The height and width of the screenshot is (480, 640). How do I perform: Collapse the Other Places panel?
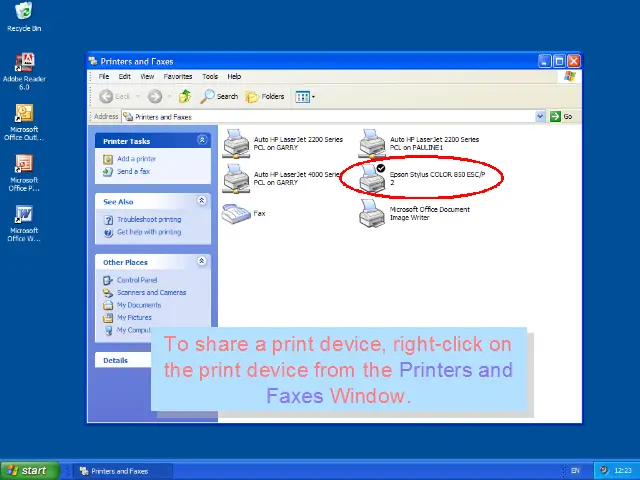(x=202, y=261)
